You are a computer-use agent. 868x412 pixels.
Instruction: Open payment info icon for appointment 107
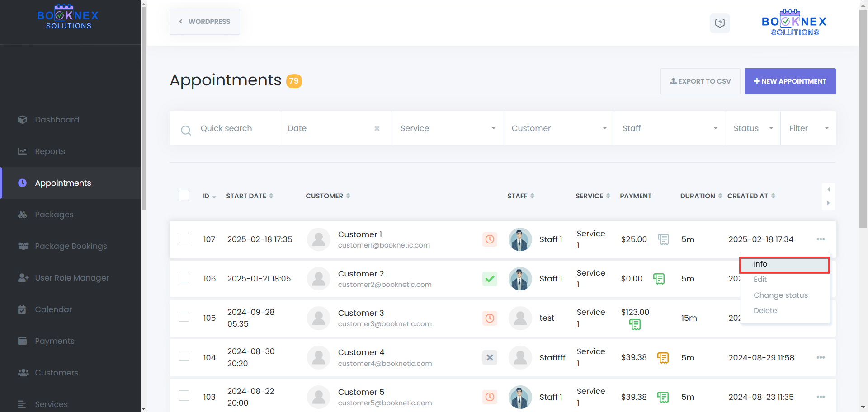coord(663,239)
